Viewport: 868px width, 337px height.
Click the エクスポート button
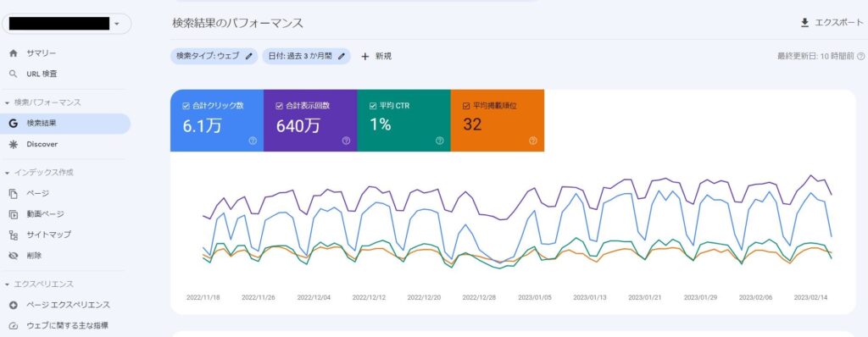[x=832, y=23]
